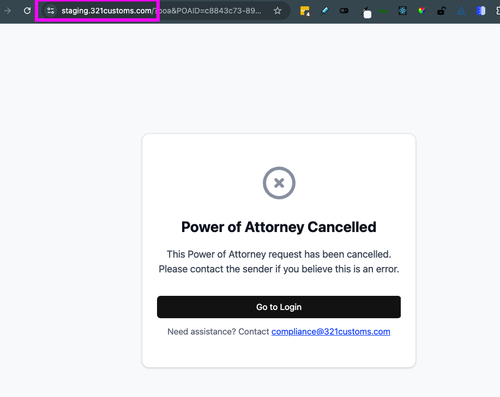Click the 'Need assistance? Contact' text
Viewport: 500px width, 397px height.
click(x=218, y=332)
